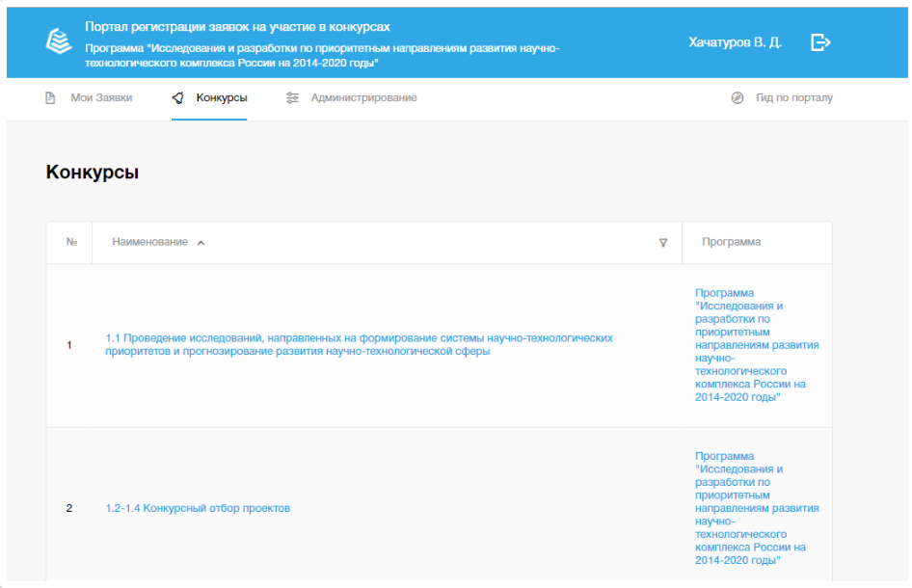Select row number 2 cell
This screenshot has height=588, width=912.
pos(69,508)
